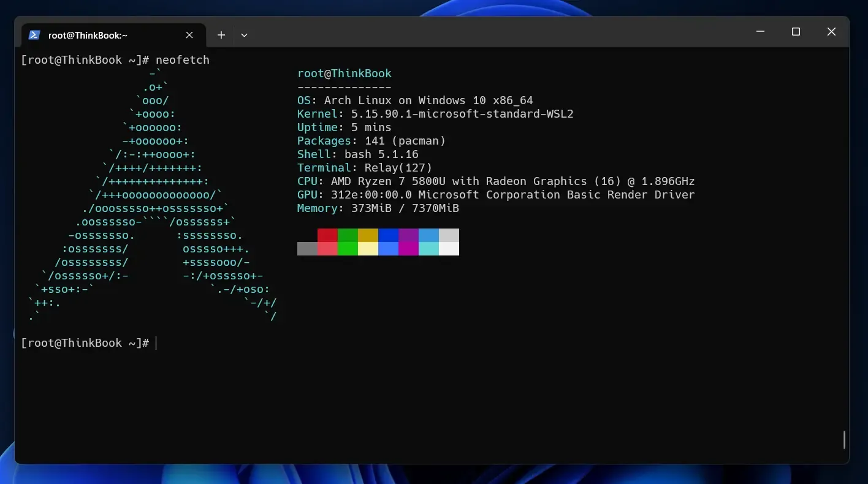Click the Memory usage line in neofetch
Viewport: 868px width, 484px height.
377,208
